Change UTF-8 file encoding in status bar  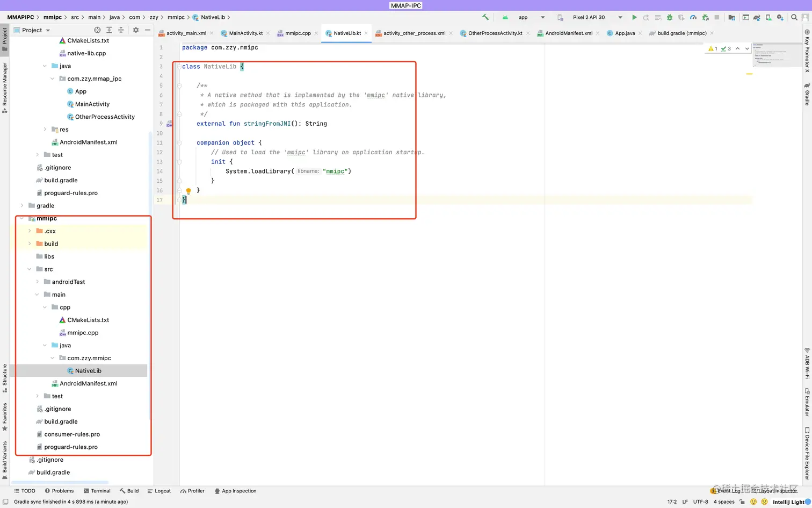pos(700,502)
